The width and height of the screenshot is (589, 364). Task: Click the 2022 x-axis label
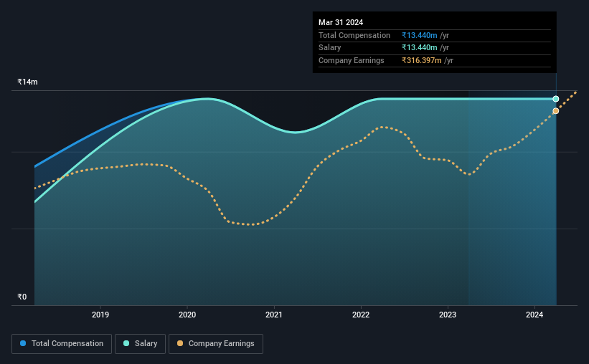[361, 315]
